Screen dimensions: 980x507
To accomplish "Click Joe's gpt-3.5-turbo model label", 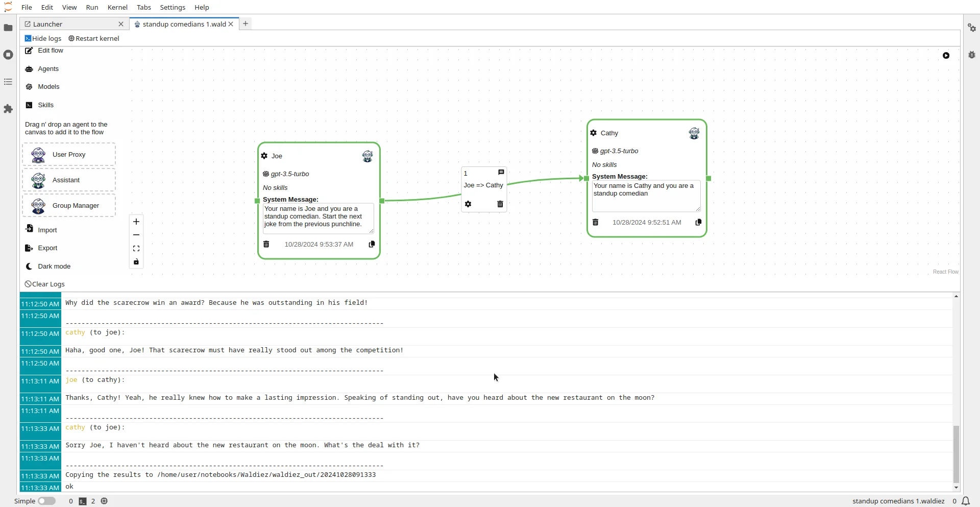I will pos(290,174).
